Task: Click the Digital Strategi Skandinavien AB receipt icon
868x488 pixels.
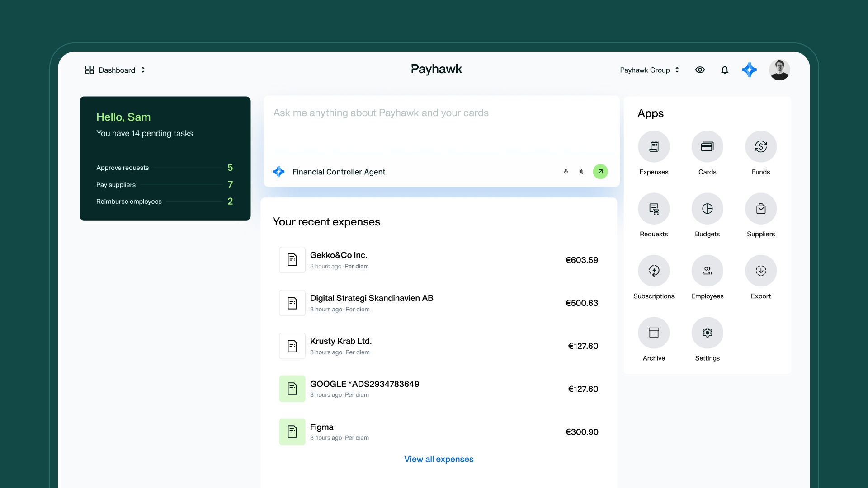Action: click(292, 303)
